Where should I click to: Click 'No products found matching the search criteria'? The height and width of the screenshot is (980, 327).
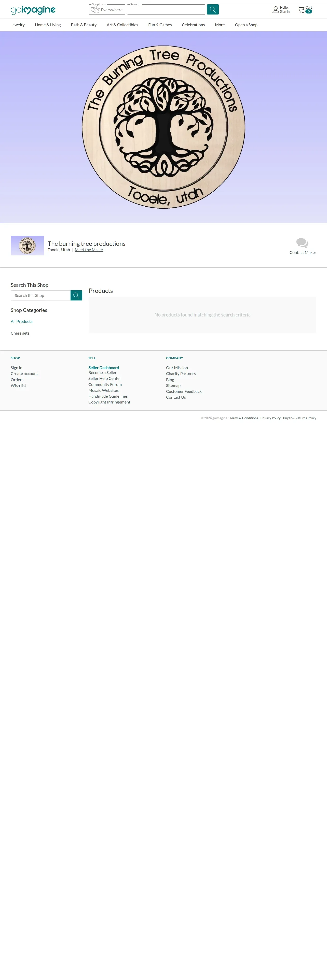point(202,315)
